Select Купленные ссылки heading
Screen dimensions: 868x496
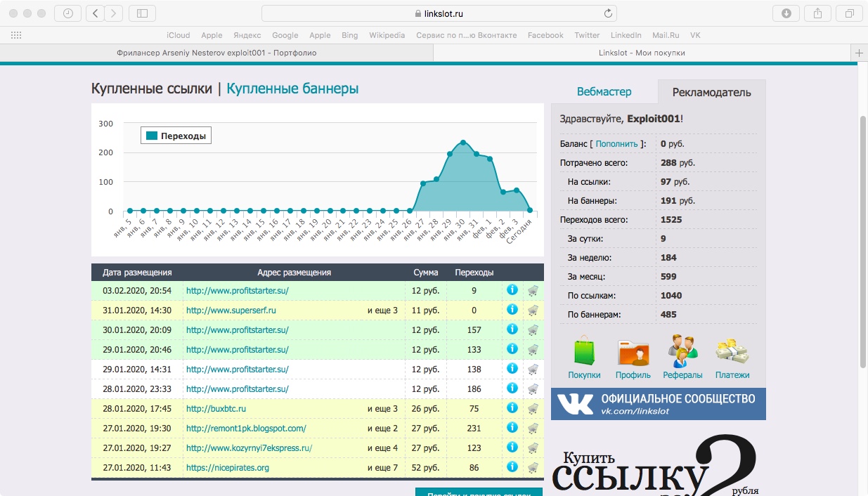[152, 89]
